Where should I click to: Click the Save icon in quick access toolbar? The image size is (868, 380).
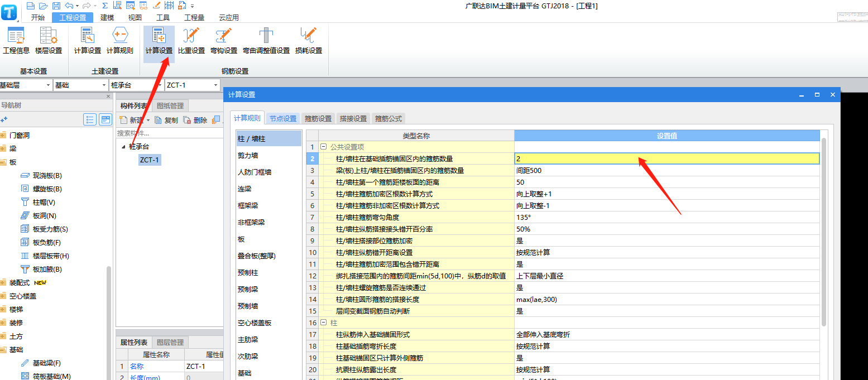coord(56,6)
